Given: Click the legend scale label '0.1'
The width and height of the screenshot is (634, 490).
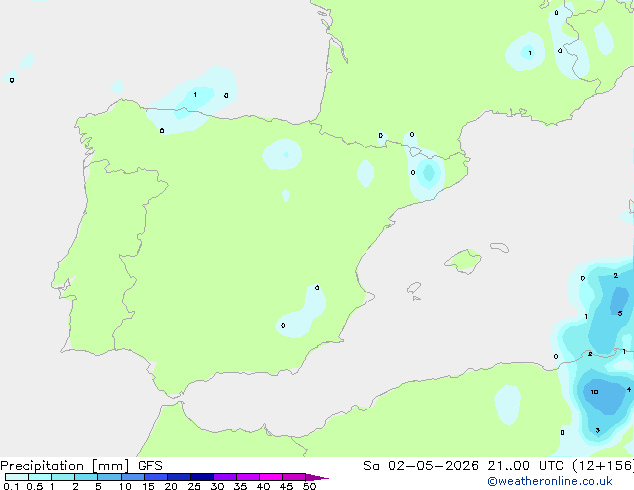Looking at the screenshot, I should tap(11, 486).
